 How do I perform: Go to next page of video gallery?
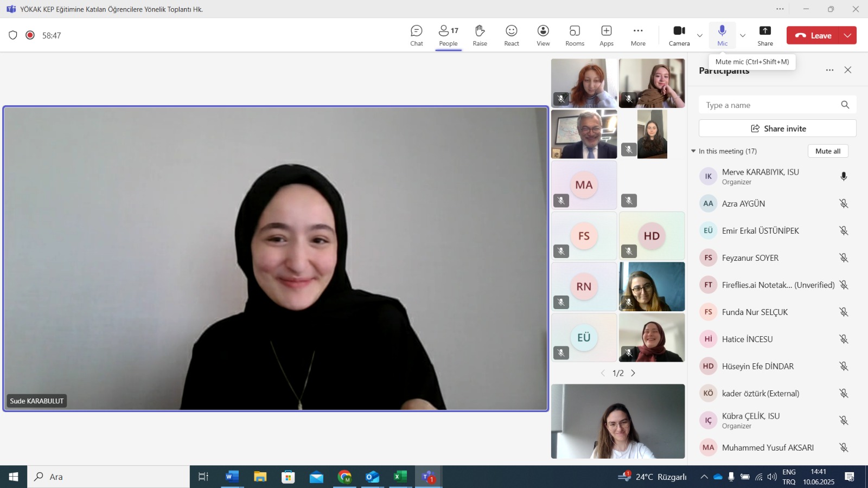[633, 373]
